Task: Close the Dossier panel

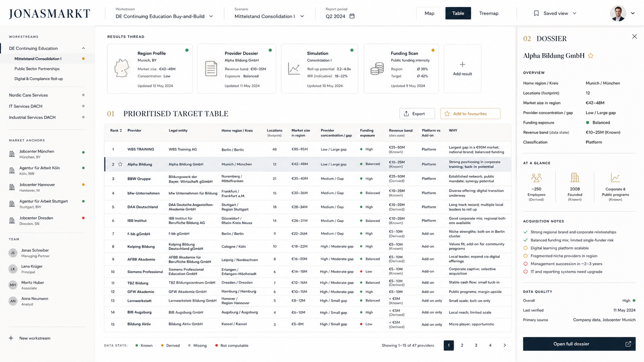Action: [634, 37]
